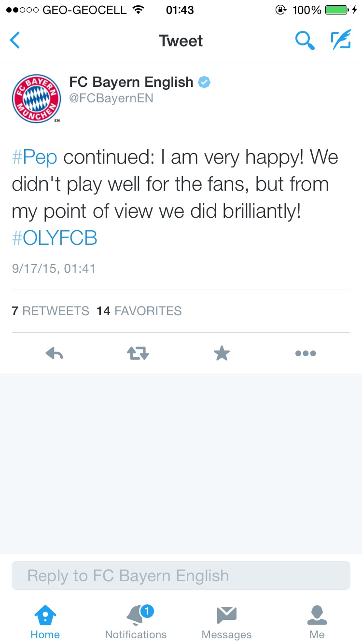Tap the @FCBayernEN handle

tap(111, 98)
